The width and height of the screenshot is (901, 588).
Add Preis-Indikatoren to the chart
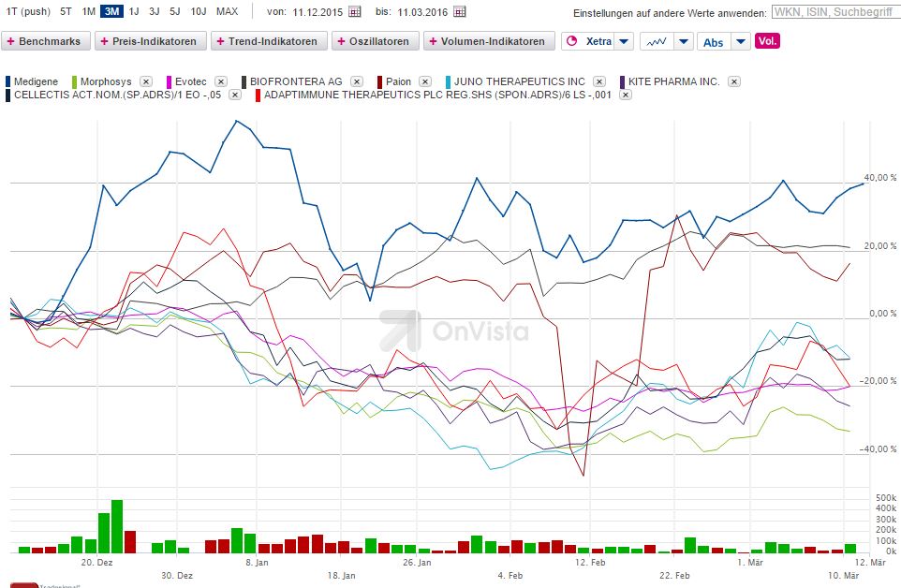151,41
